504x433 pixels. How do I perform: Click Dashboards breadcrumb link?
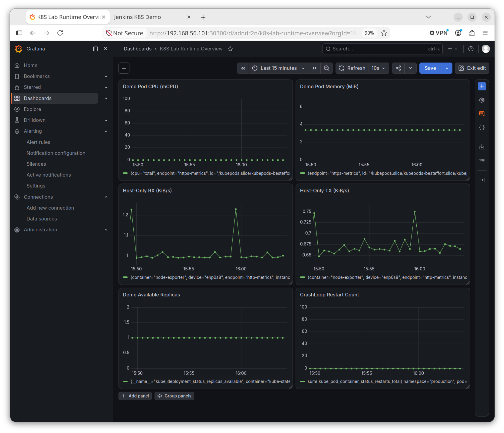click(138, 49)
